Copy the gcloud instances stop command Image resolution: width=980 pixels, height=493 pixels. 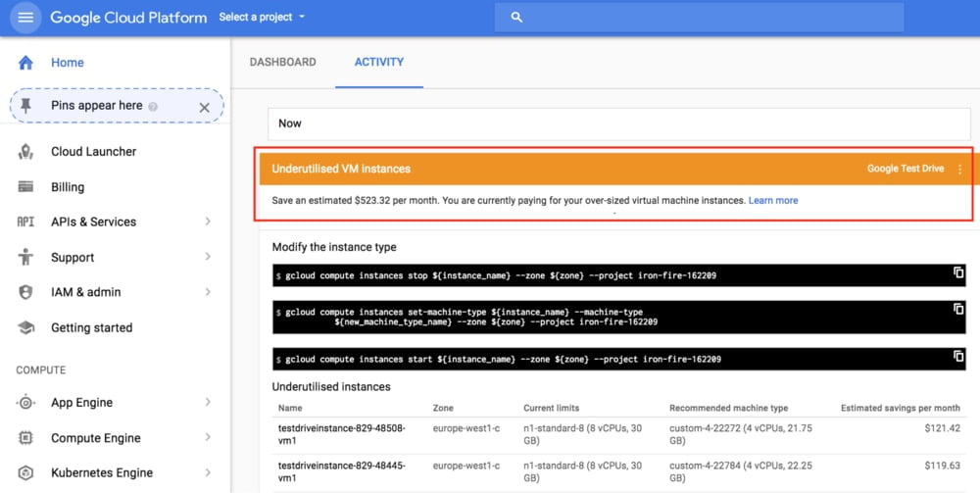click(x=958, y=272)
